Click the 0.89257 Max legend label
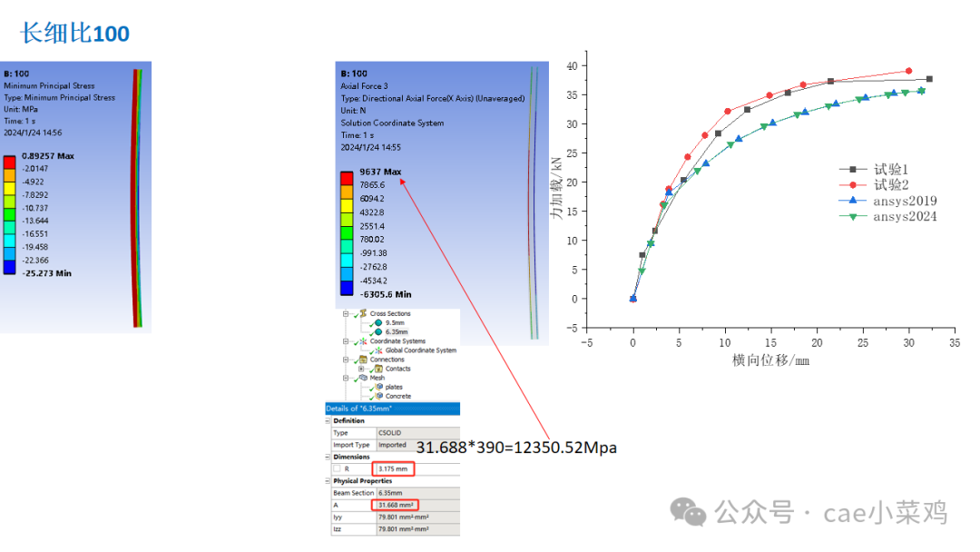The image size is (980, 552). coord(47,156)
